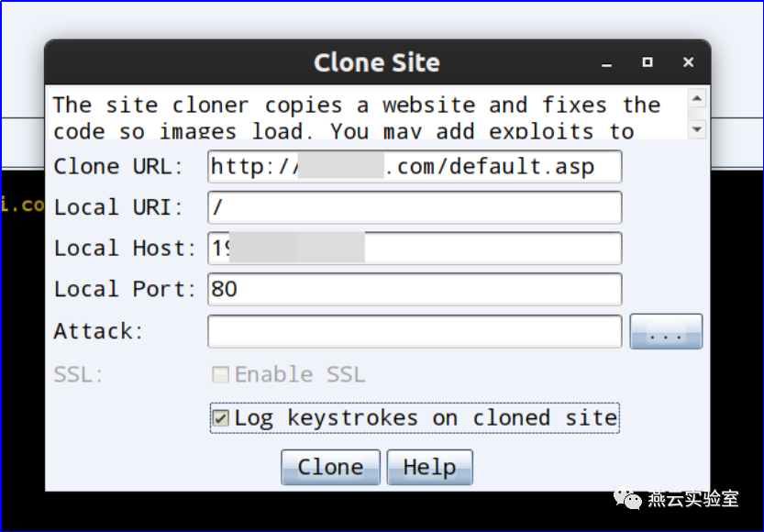The height and width of the screenshot is (532, 764).
Task: Focus the empty Attack field
Action: click(x=415, y=331)
